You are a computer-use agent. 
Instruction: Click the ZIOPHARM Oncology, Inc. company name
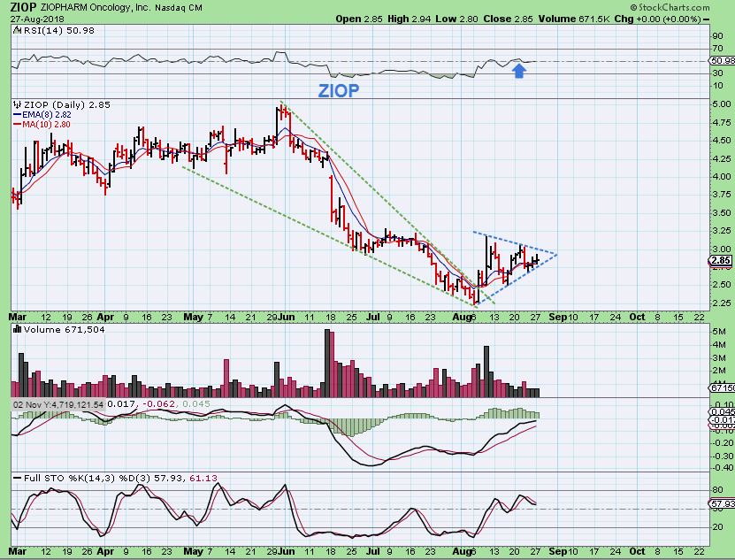tap(96, 7)
